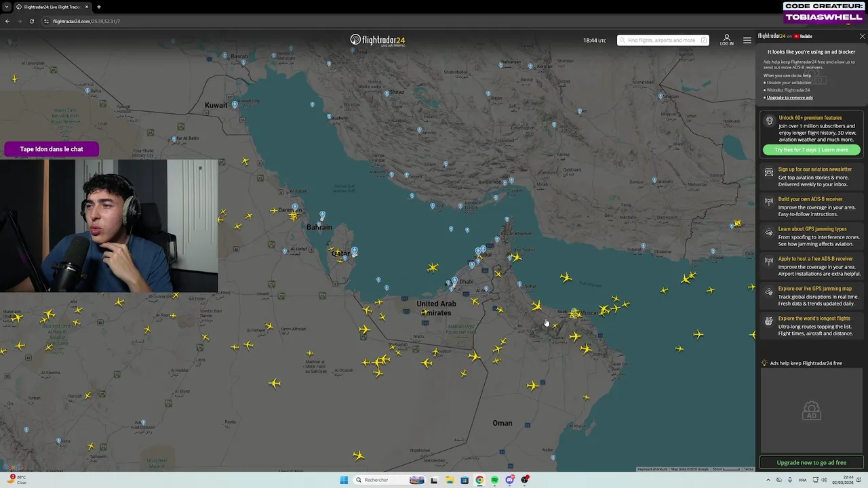Click the live GPS jamming map icon
This screenshot has height=488, width=868.
(769, 291)
